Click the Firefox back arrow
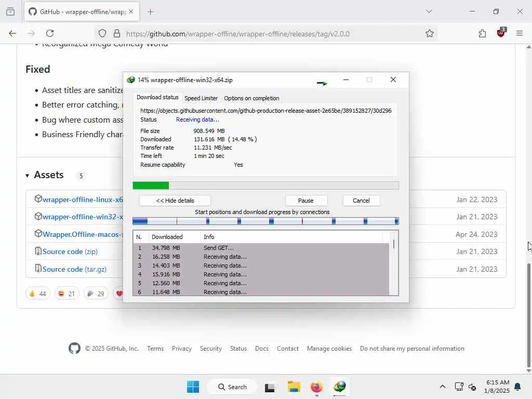Viewport: 532px width, 399px height. (12, 33)
